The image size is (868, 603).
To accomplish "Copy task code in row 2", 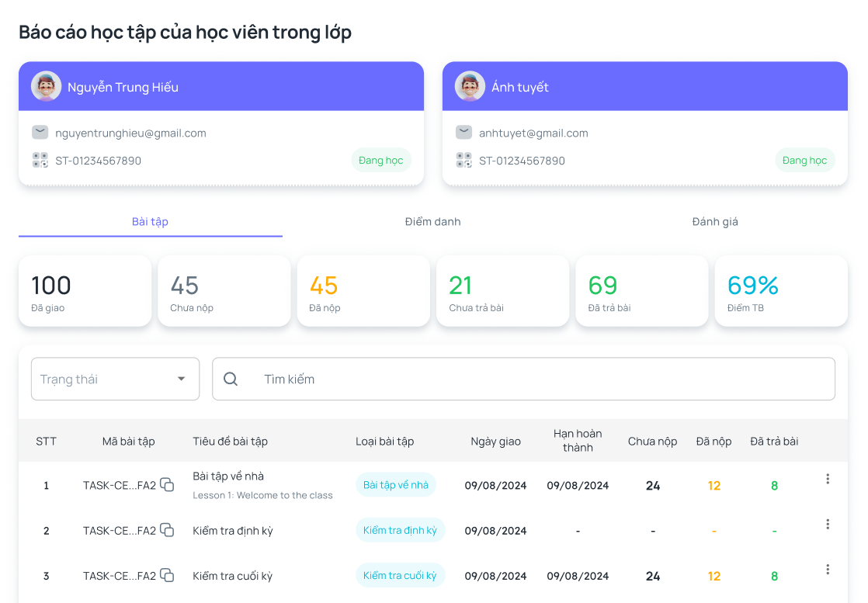I will coord(167,531).
